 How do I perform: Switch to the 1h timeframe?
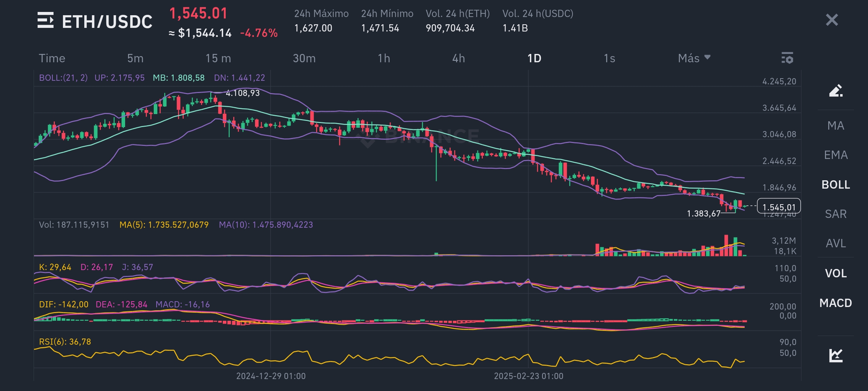383,58
